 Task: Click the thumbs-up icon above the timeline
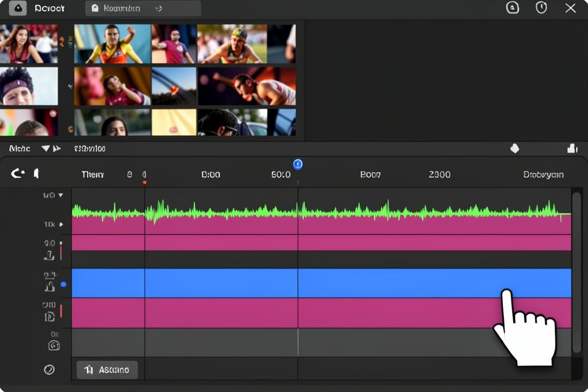572,148
